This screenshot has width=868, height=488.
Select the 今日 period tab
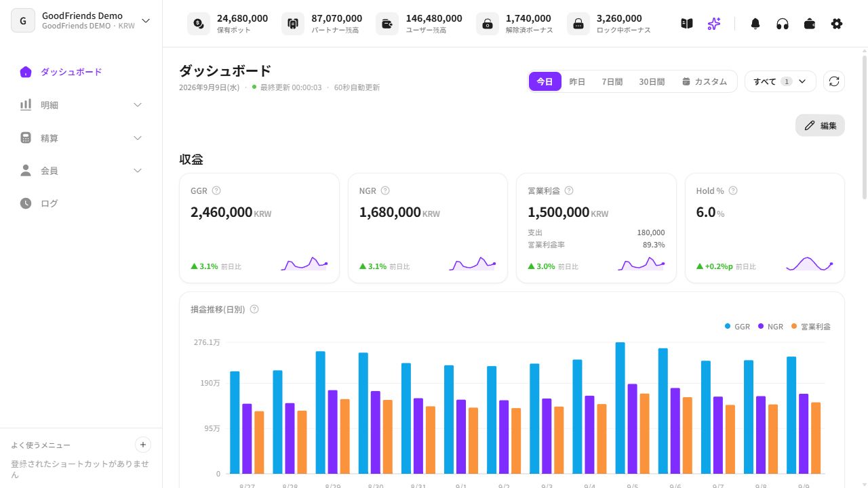click(x=545, y=81)
